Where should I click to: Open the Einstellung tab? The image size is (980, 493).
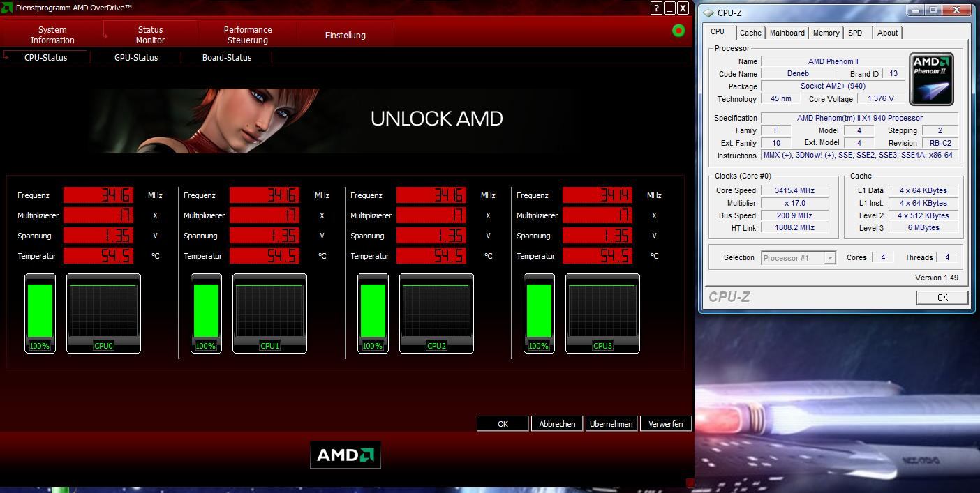(345, 35)
